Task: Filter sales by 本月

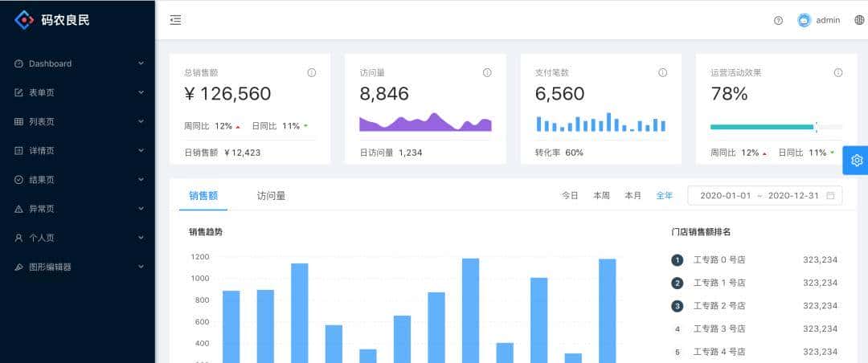Action: coord(633,195)
